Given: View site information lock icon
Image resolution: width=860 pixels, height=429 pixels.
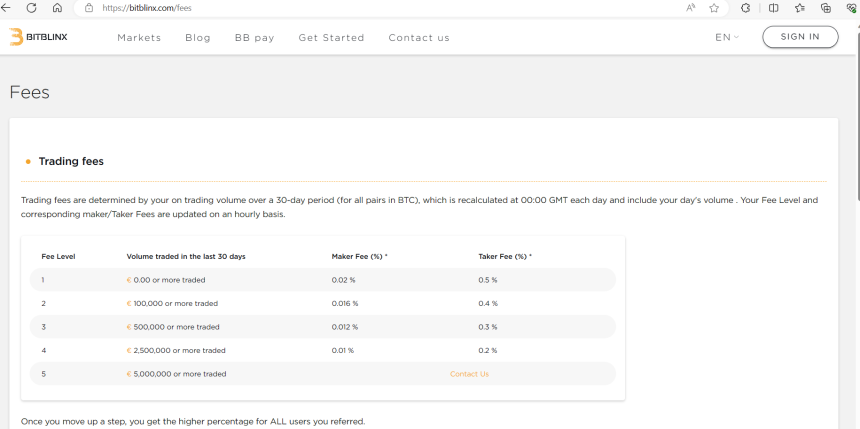Looking at the screenshot, I should tap(89, 8).
